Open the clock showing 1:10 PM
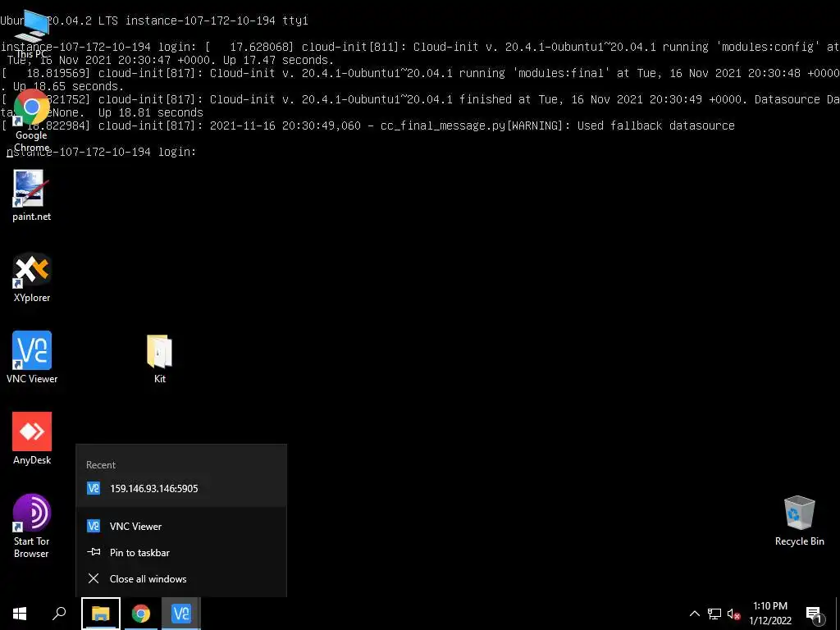840x630 pixels. click(770, 614)
